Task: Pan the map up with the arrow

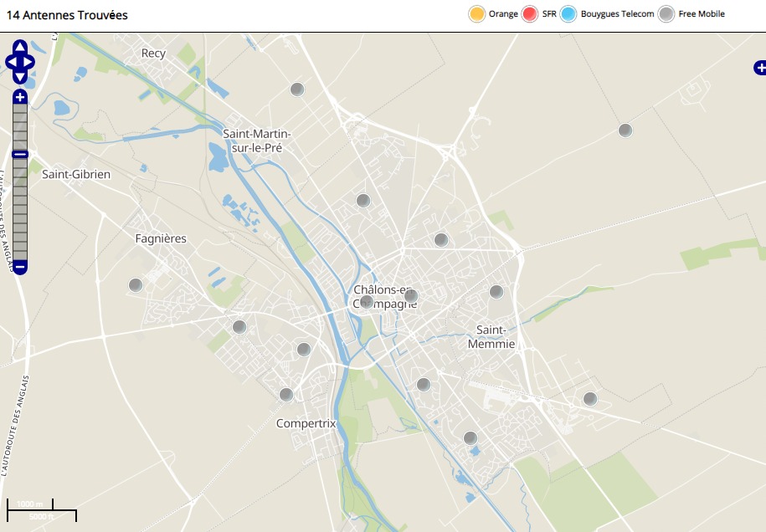Action: click(x=20, y=47)
